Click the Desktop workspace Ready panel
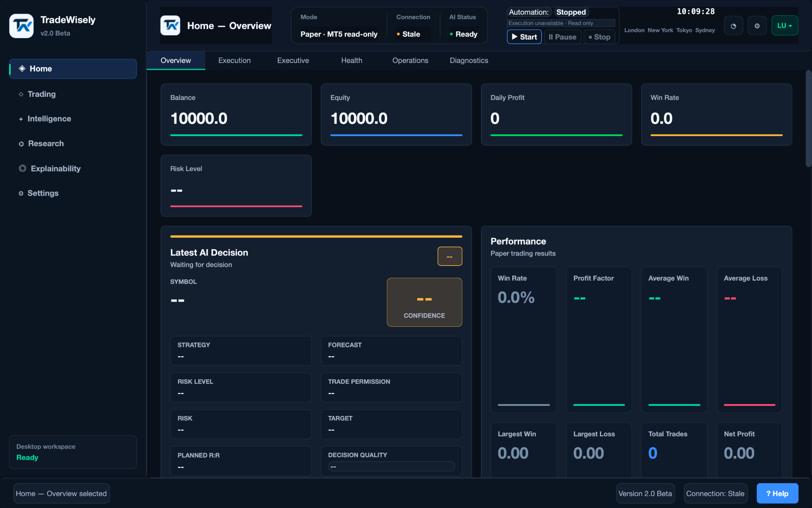The image size is (812, 508). click(73, 452)
